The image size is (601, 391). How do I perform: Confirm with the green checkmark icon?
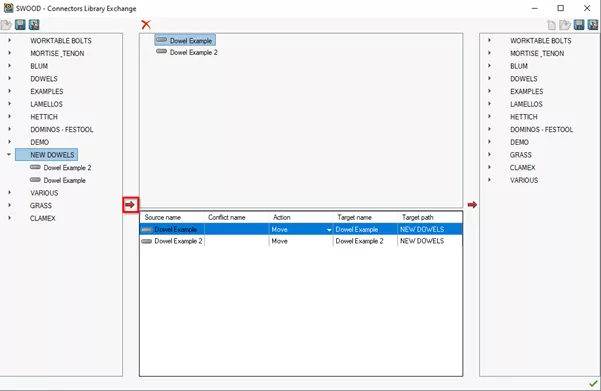(x=593, y=383)
